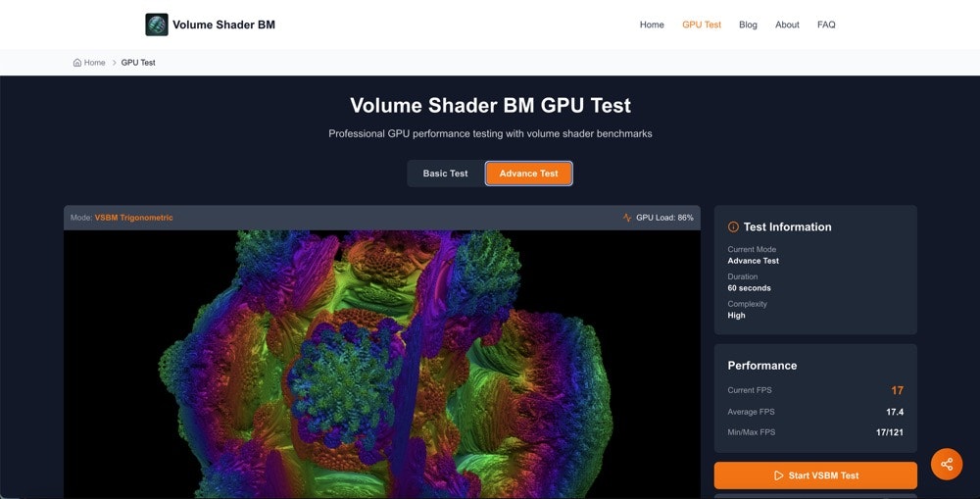Screen dimensions: 980x499
Task: Click the GPU Test breadcrumb text
Action: pyautogui.click(x=138, y=63)
